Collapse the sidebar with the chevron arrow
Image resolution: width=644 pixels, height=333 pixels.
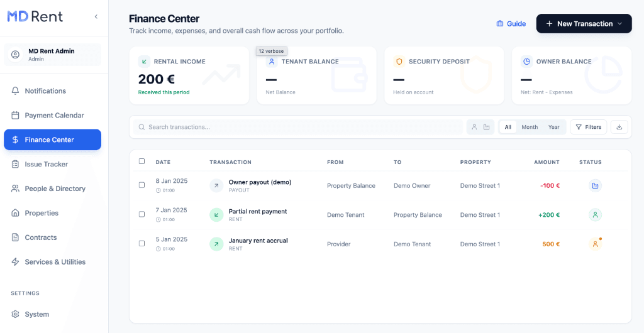[x=96, y=16]
